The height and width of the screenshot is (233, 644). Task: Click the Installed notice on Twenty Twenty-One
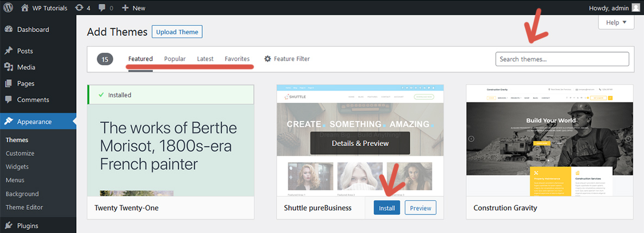click(171, 95)
